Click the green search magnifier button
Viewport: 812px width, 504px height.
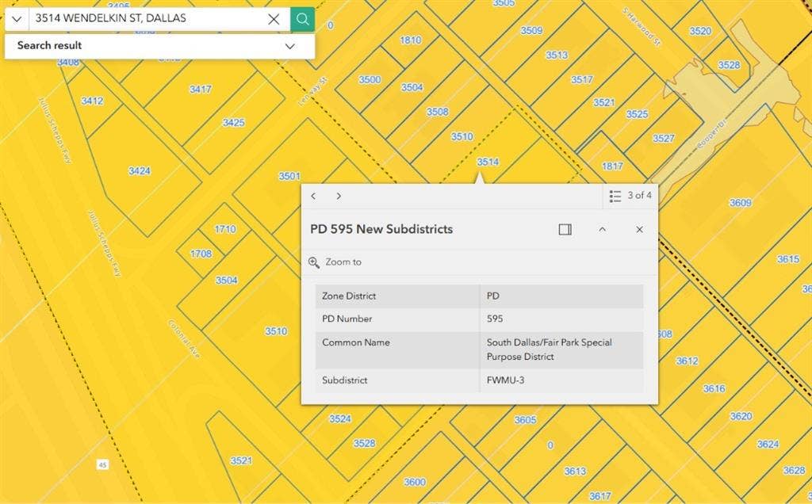(302, 19)
